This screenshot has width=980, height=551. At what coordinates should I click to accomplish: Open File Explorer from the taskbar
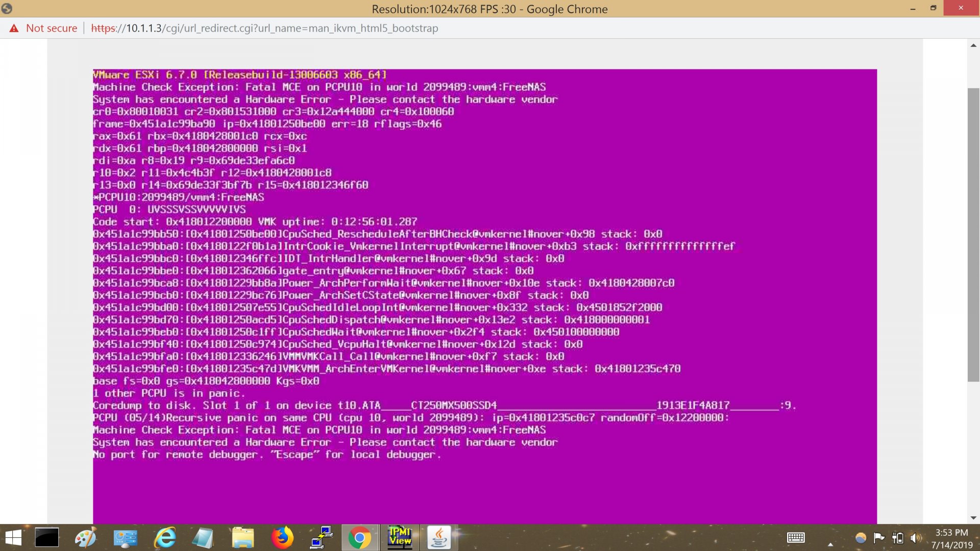pos(242,538)
